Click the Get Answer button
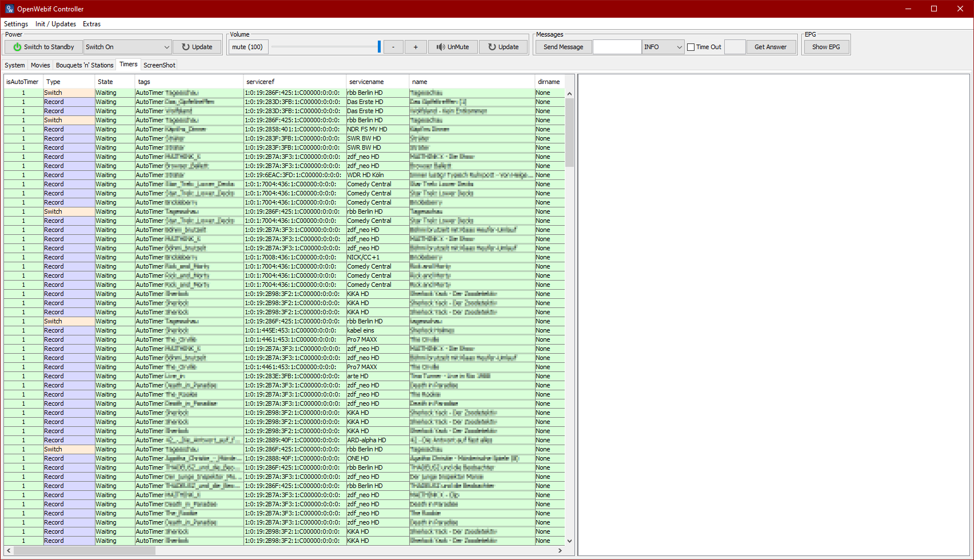This screenshot has width=974, height=560. [771, 47]
